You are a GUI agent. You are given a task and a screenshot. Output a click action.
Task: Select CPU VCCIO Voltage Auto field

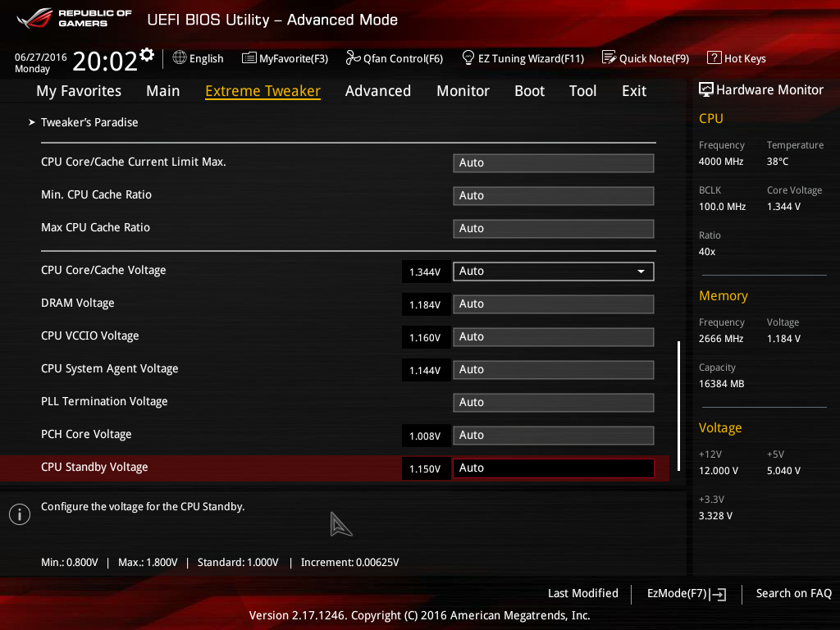click(x=554, y=337)
